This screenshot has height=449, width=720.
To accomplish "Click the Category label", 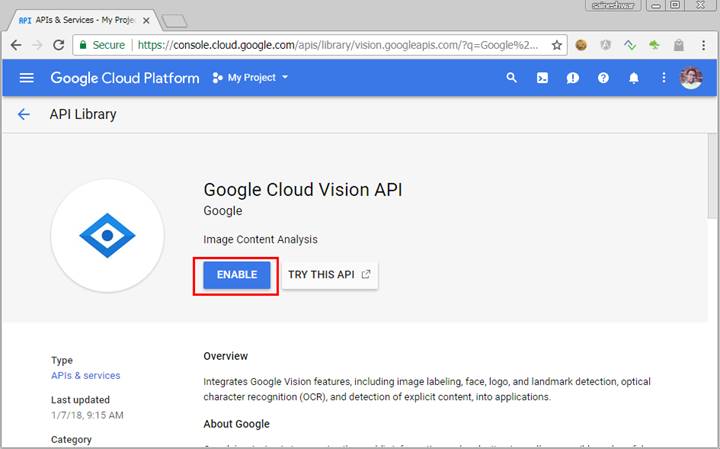I will (x=71, y=440).
